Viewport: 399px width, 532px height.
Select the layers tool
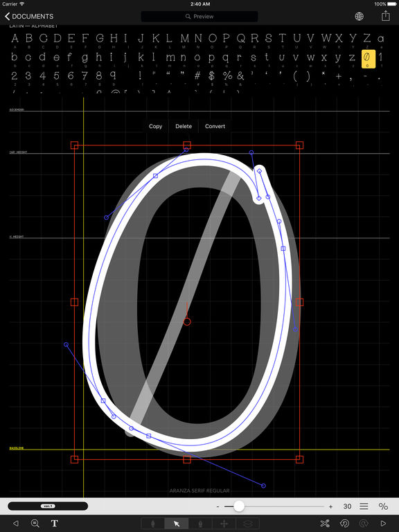[x=247, y=524]
